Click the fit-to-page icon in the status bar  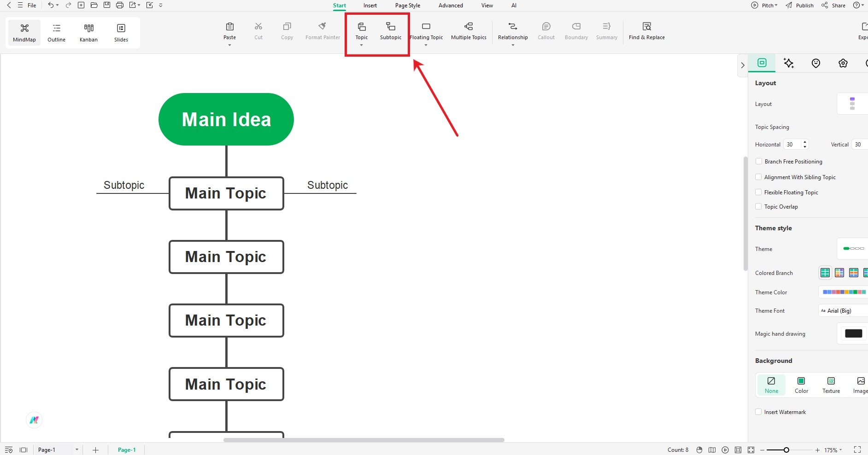click(751, 450)
